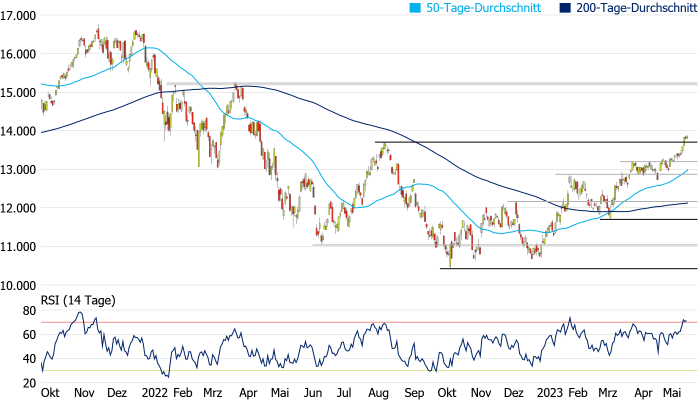
Task: Select the 2022 label on the time axis
Action: 155,394
